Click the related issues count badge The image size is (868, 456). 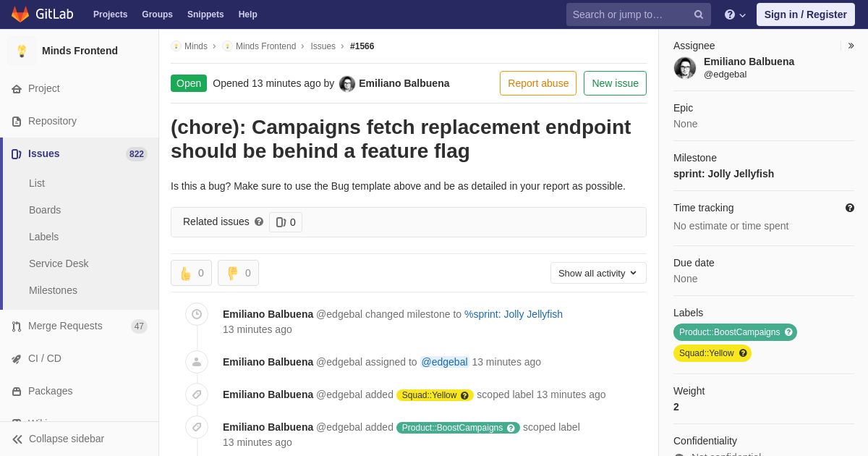286,222
